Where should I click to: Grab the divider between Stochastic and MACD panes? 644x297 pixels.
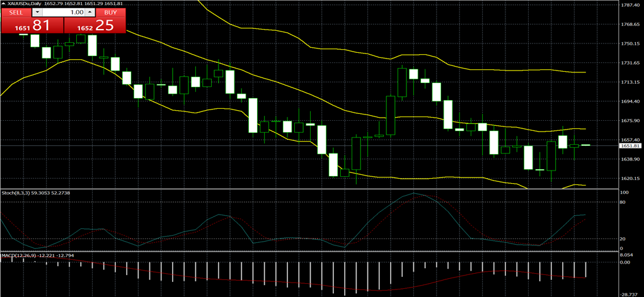click(x=315, y=252)
